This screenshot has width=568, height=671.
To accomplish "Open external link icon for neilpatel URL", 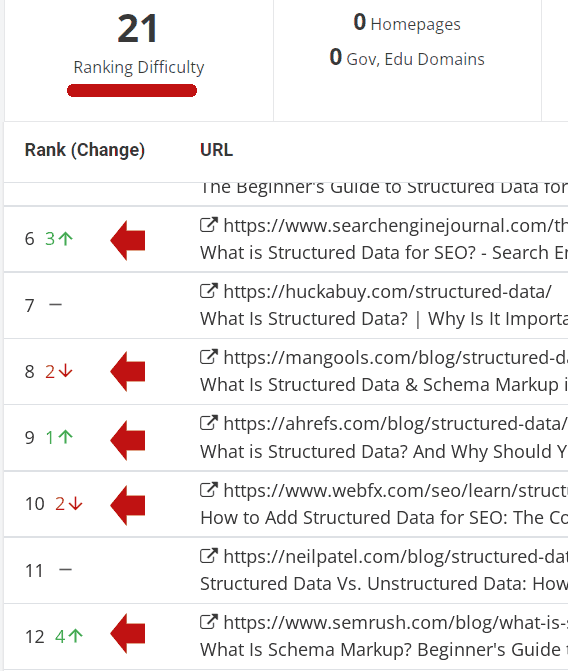I will tap(209, 555).
